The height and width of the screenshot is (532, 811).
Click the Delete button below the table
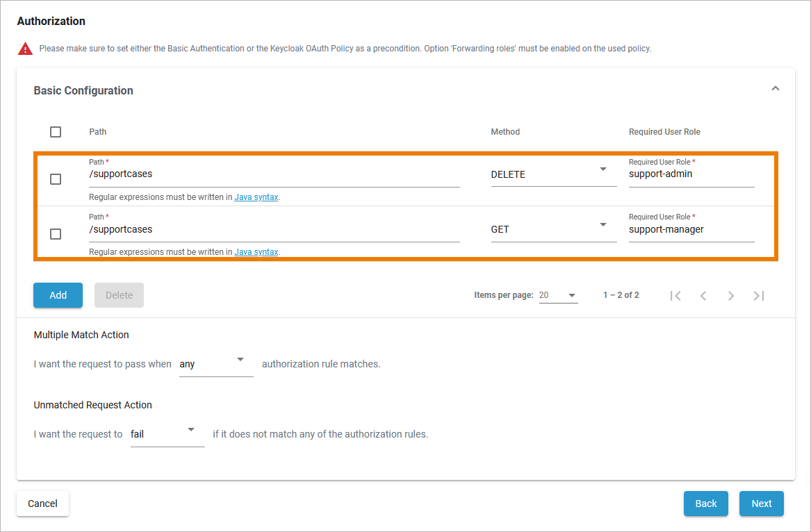point(119,294)
